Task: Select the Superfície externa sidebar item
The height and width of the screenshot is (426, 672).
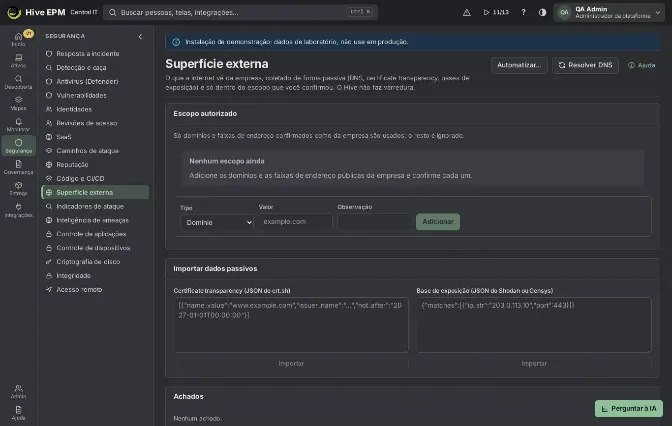Action: tap(95, 192)
